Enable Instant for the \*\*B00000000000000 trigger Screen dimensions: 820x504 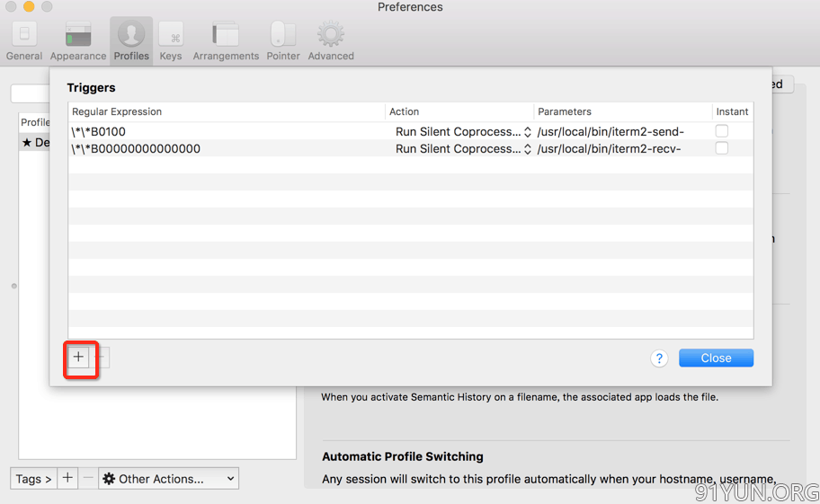[x=722, y=148]
